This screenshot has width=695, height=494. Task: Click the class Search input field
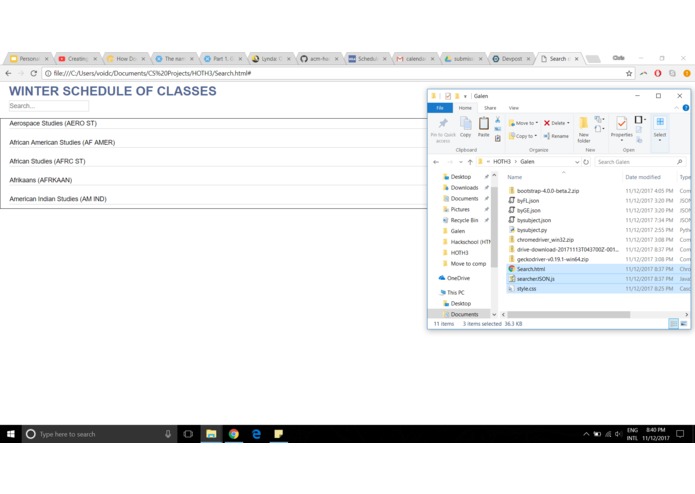[x=48, y=106]
